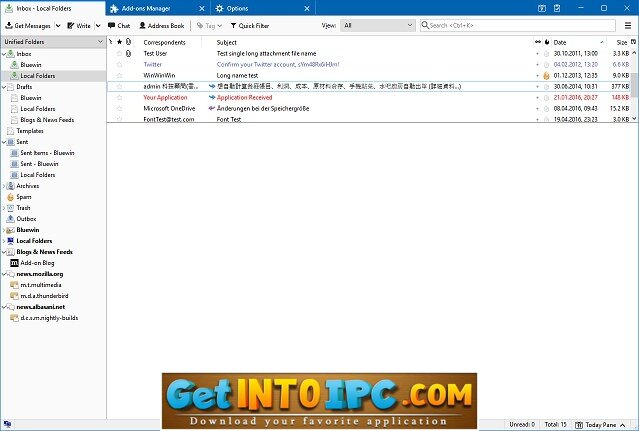The image size is (639, 431).
Task: Select the m.d.a.thunderbird newsgroup
Action: point(44,296)
